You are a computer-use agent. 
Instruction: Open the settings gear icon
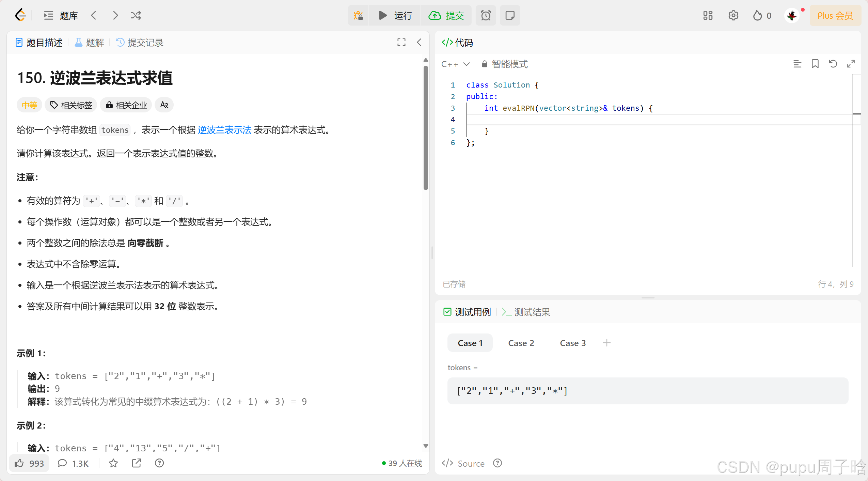click(733, 16)
